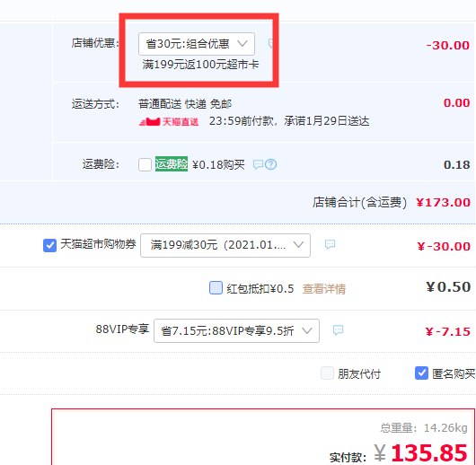Viewport: 476px width, 465px height.
Task: Expand the 满199减30元 coupon dropdown
Action: 225,245
